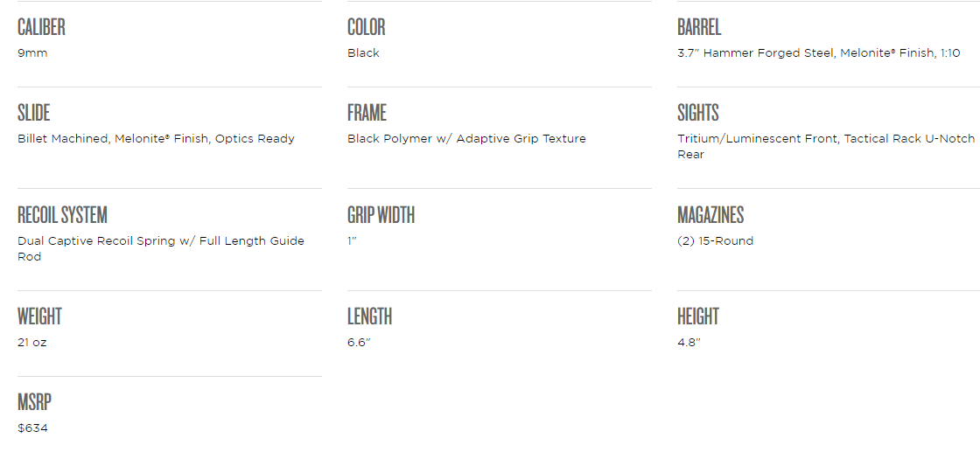Click the BARREL spec heading
Screen dimensions: 980x452
(x=699, y=27)
